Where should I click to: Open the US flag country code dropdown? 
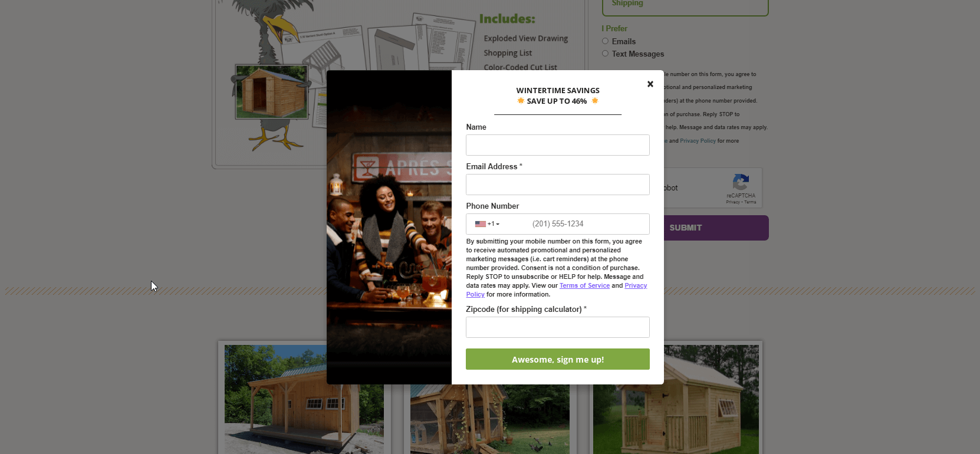point(487,224)
